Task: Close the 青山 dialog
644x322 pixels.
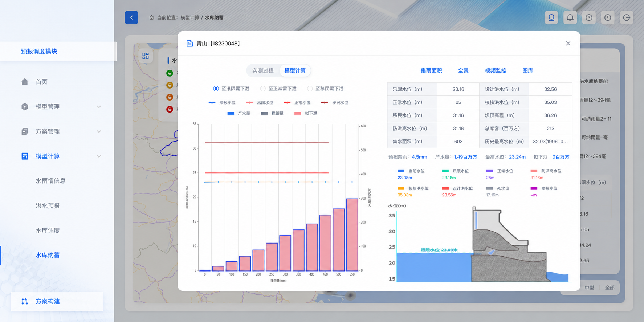Action: [568, 44]
